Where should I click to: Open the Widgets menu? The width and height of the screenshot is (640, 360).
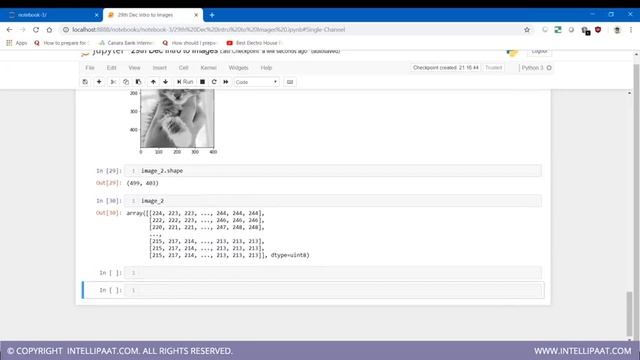(238, 68)
